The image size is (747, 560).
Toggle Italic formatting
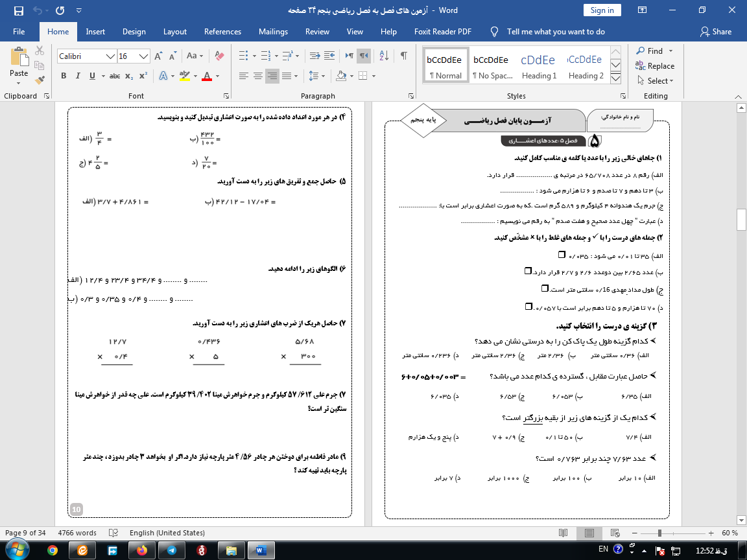[78, 76]
